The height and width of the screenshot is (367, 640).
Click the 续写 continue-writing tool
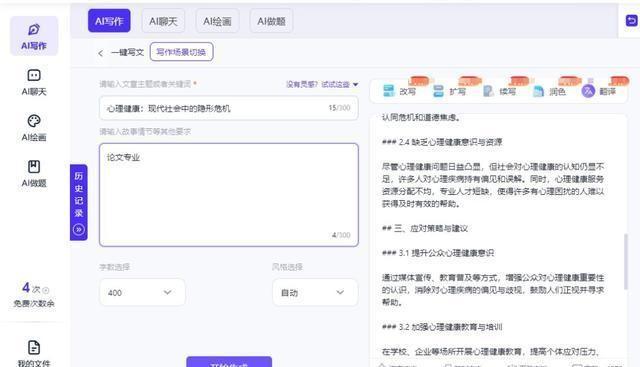click(500, 91)
